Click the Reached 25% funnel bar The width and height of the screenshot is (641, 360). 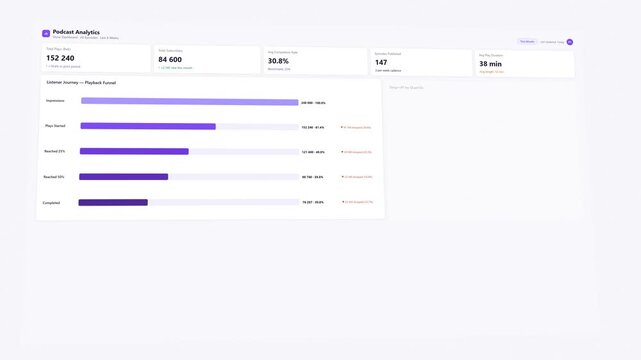click(x=134, y=151)
